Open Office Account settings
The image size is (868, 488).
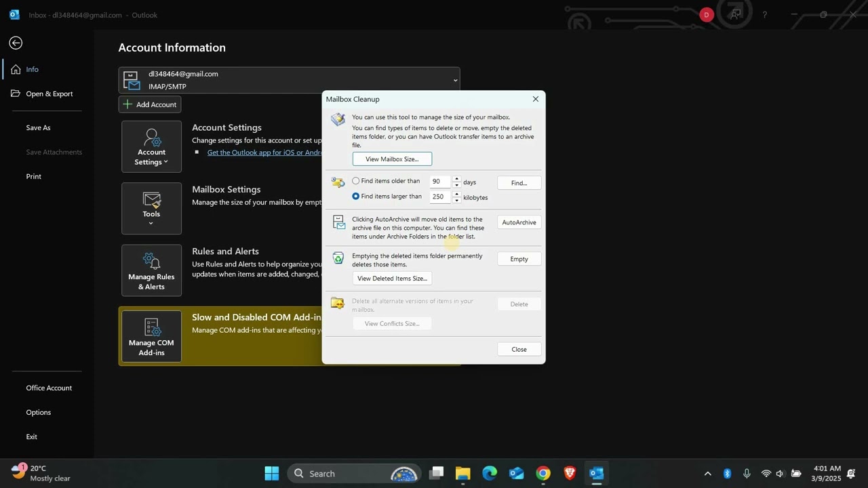[x=49, y=388]
